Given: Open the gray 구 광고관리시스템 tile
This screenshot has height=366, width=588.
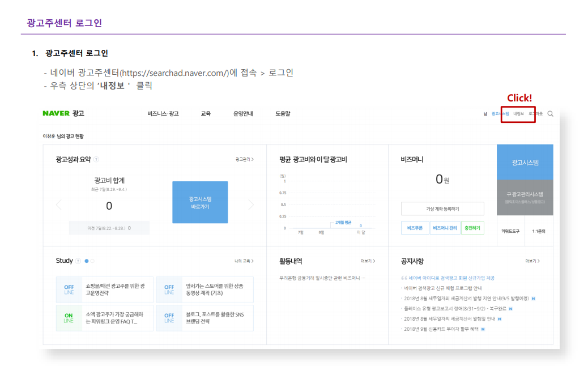Looking at the screenshot, I should (525, 197).
